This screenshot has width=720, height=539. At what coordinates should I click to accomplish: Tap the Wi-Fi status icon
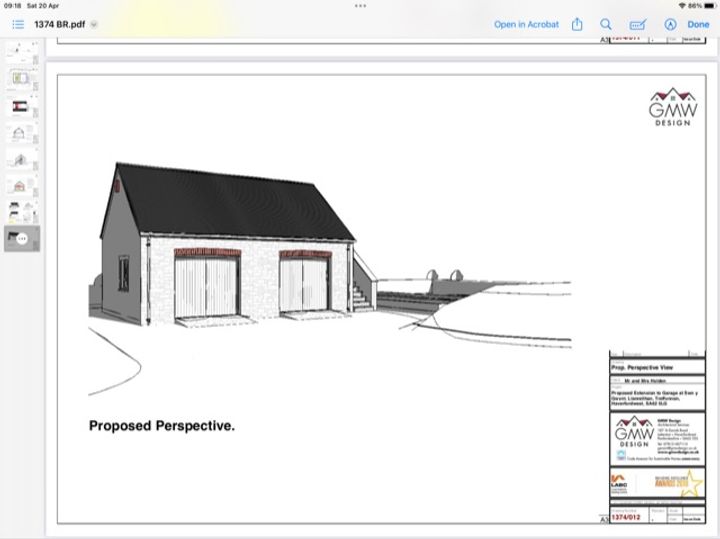pos(682,6)
